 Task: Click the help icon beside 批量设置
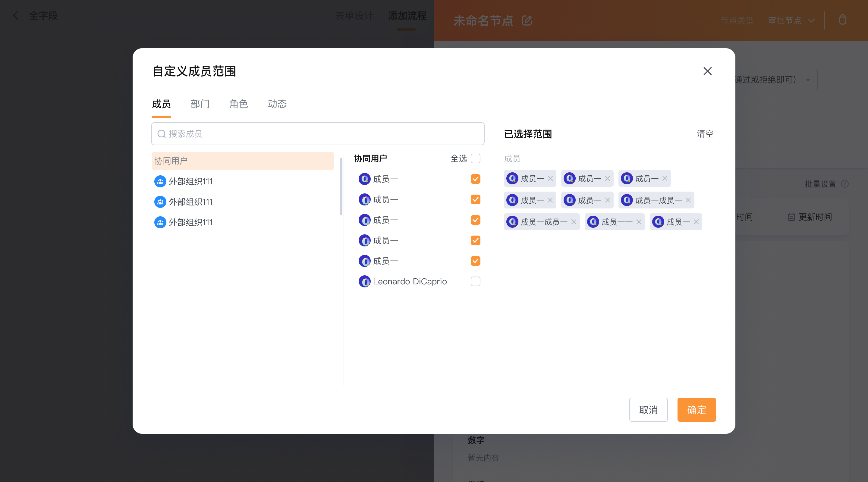845,184
